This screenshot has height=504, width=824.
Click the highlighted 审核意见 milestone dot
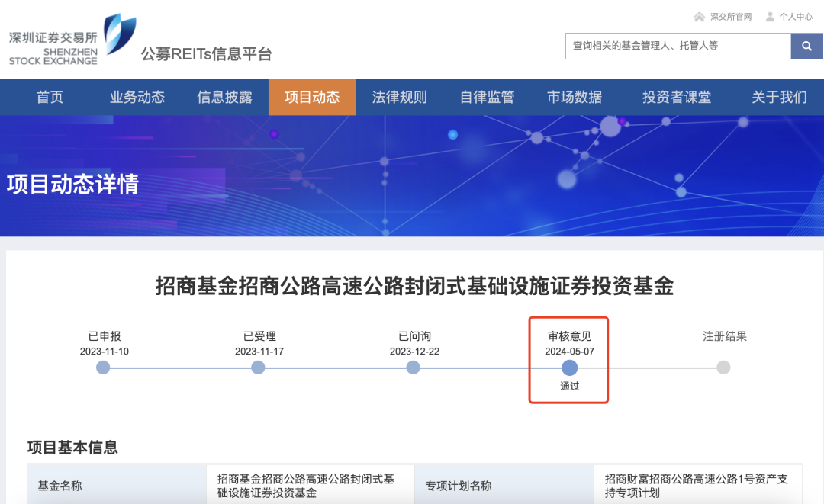coord(569,368)
